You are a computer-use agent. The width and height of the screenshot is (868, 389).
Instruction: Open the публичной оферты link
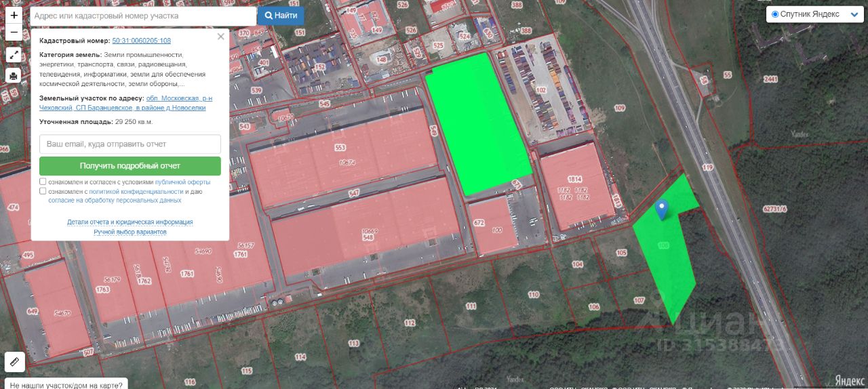tap(182, 182)
